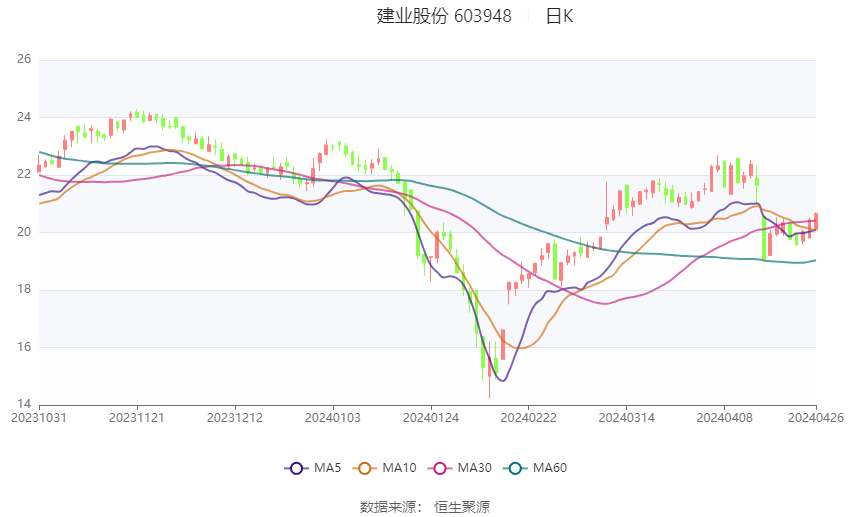850x517 pixels.
Task: Click the 建业股份 603948 chart title
Action: (444, 16)
